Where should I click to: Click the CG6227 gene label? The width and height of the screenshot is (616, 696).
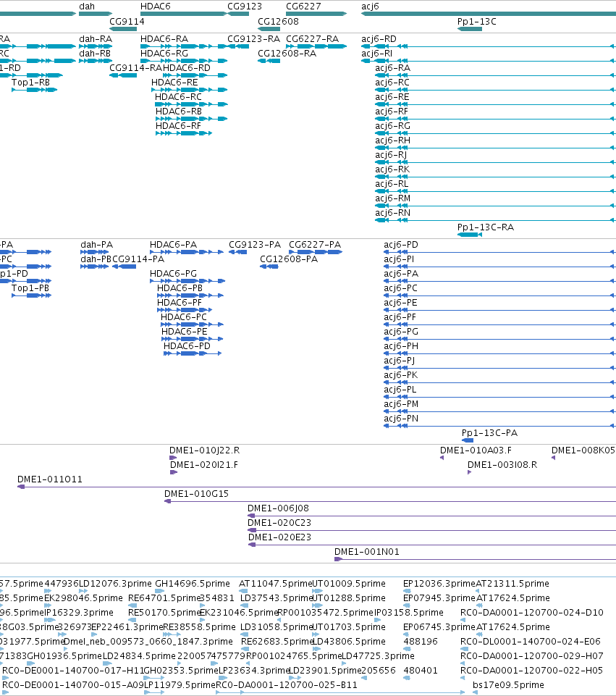[303, 7]
